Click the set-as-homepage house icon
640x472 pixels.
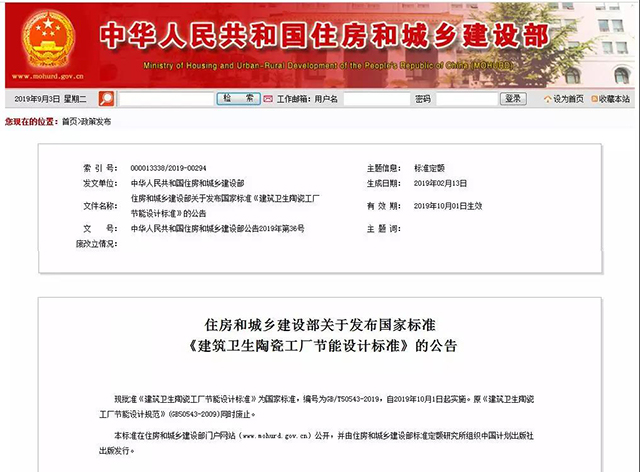(x=548, y=99)
